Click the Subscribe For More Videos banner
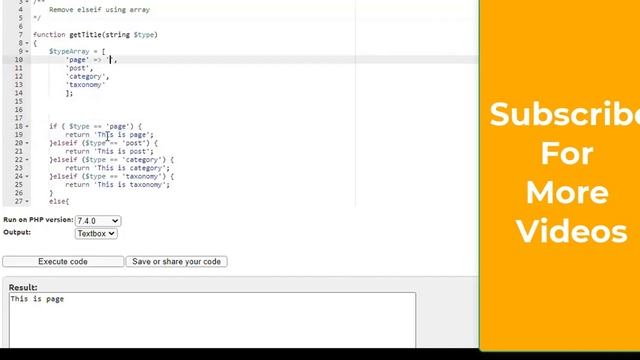This screenshot has height=360, width=640. (x=560, y=176)
